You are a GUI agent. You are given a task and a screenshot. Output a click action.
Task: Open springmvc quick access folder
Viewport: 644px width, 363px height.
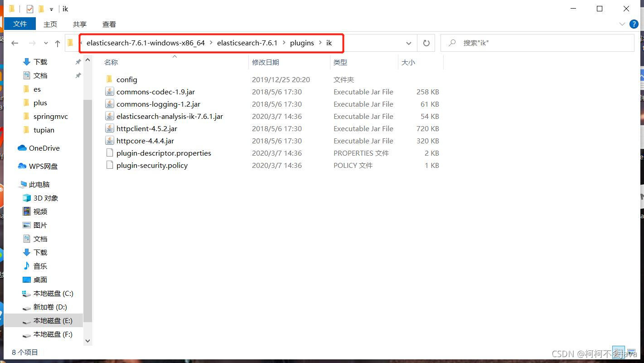(45, 116)
